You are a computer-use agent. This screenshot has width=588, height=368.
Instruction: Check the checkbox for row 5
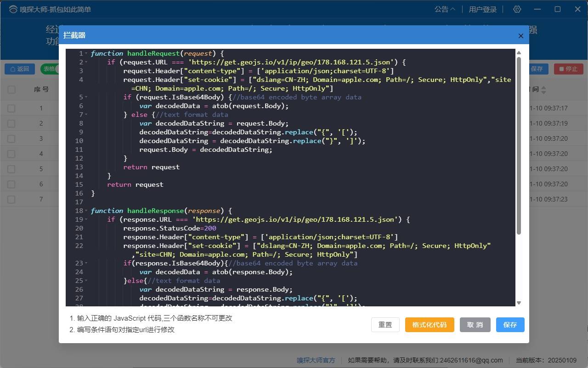[11, 169]
